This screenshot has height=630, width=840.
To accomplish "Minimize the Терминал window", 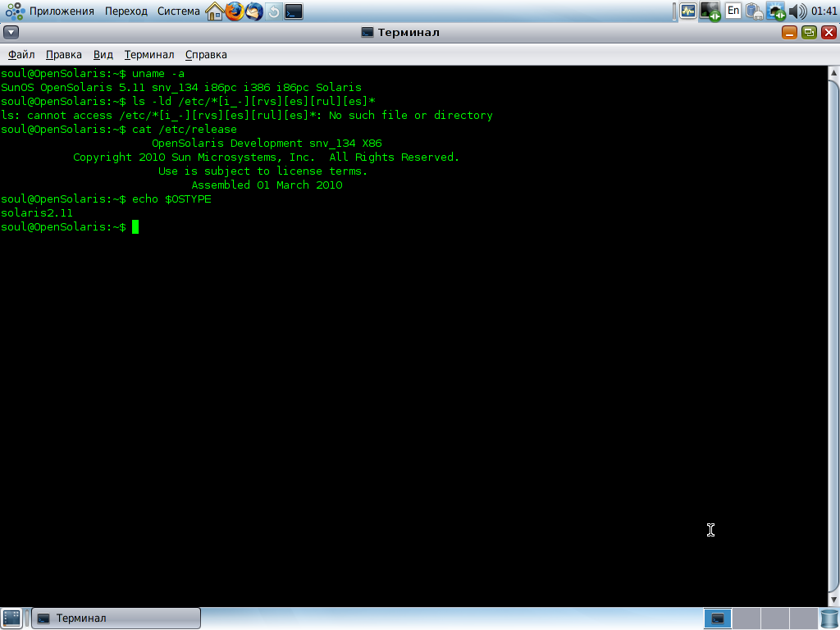I will click(x=789, y=32).
